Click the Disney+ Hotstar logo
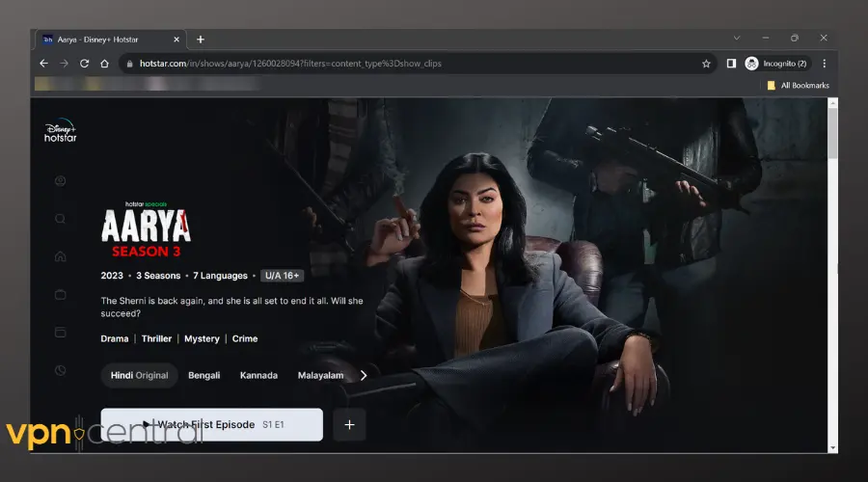The width and height of the screenshot is (868, 482). pyautogui.click(x=61, y=132)
